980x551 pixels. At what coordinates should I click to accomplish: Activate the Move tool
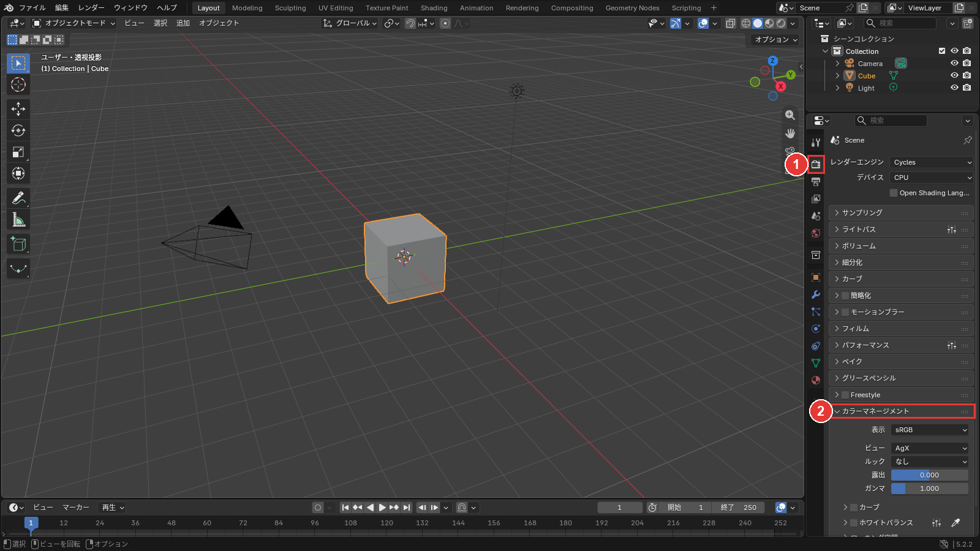pyautogui.click(x=18, y=109)
